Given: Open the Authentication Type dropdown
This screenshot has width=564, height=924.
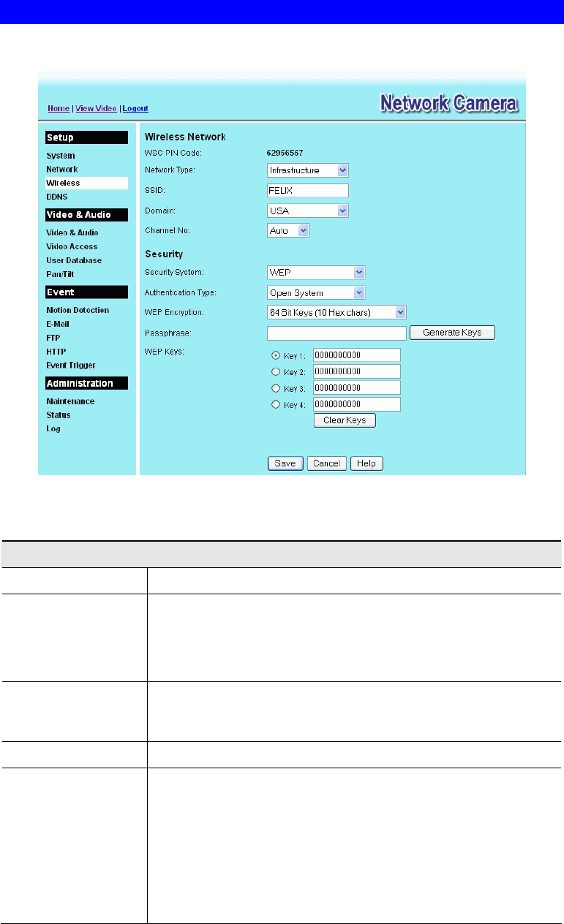Looking at the screenshot, I should tap(316, 292).
